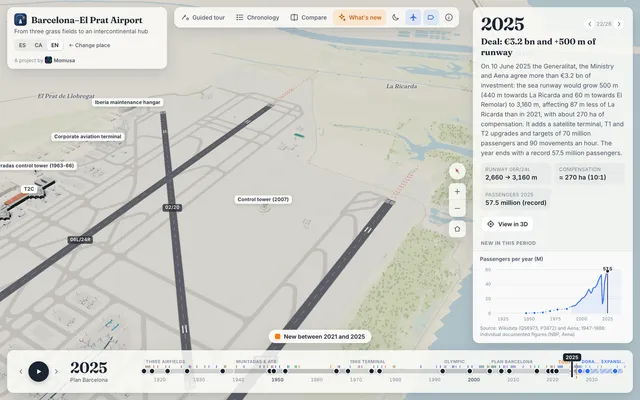
Task: Toggle map labels with tag icon
Action: (431, 18)
